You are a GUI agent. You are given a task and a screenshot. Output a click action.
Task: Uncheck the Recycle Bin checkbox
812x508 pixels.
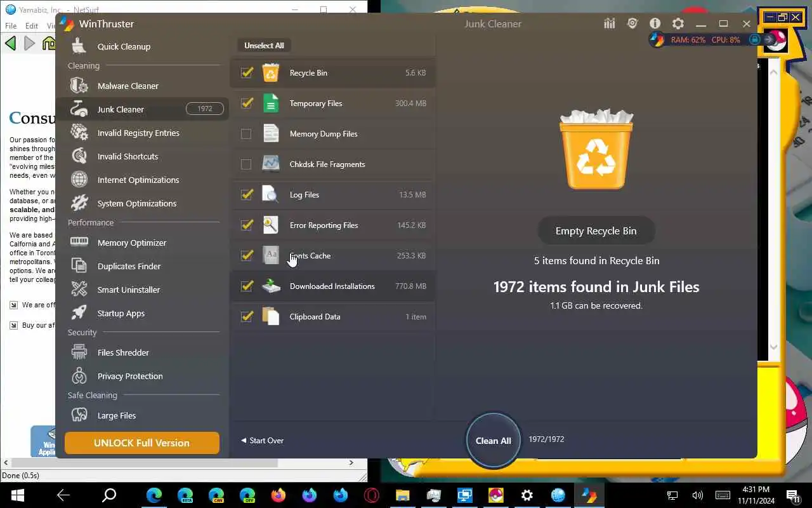[247, 72]
